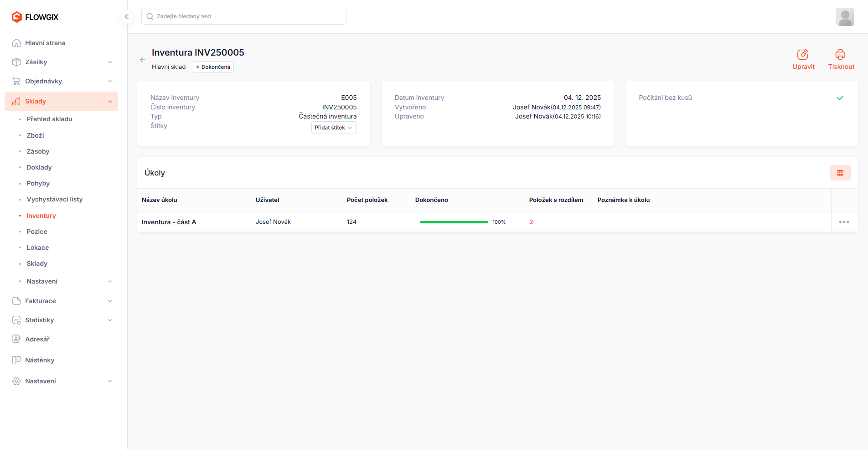Select Inventury in the sidebar menu

[41, 215]
